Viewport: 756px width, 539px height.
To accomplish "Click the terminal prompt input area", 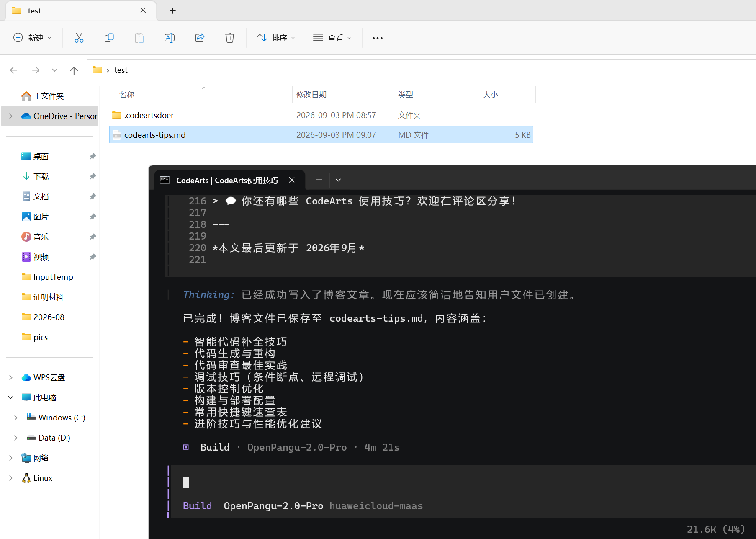I will 463,482.
